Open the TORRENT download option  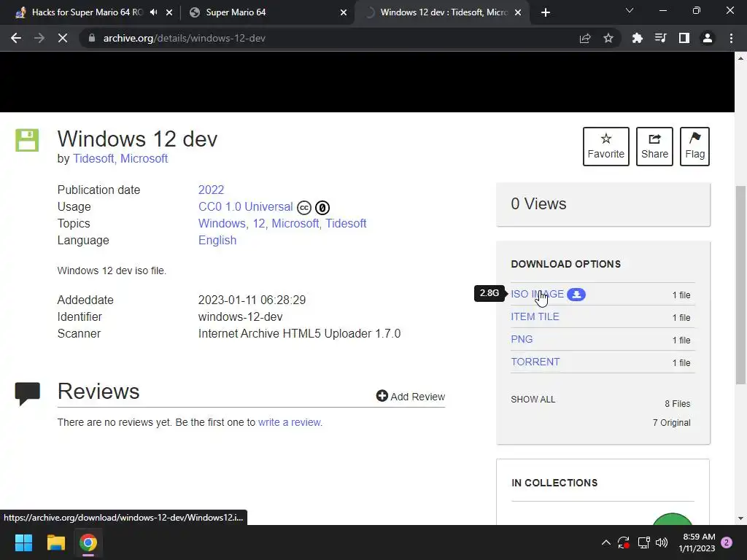click(535, 362)
